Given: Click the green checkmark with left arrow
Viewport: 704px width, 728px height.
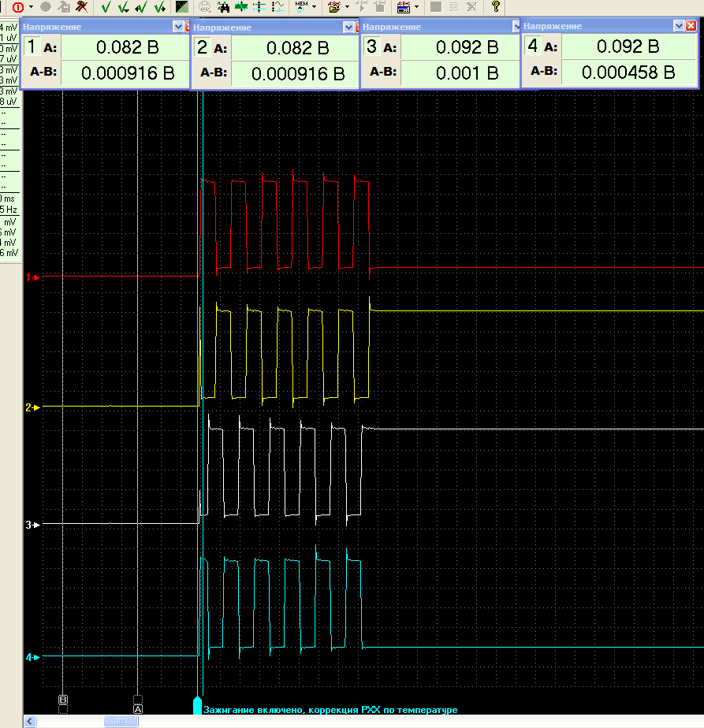Looking at the screenshot, I should point(141,7).
